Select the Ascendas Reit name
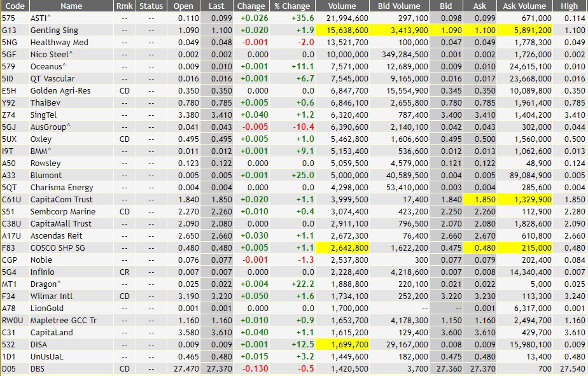The width and height of the screenshot is (588, 376). click(x=56, y=236)
